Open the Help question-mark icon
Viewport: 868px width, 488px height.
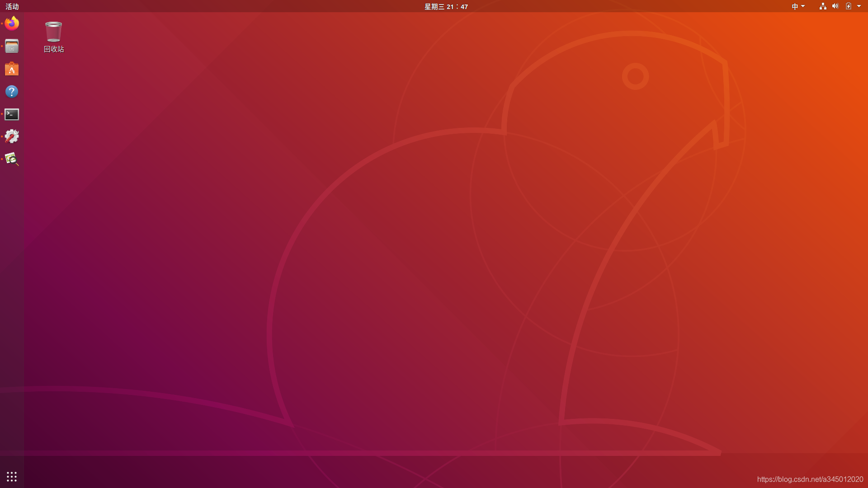[12, 92]
